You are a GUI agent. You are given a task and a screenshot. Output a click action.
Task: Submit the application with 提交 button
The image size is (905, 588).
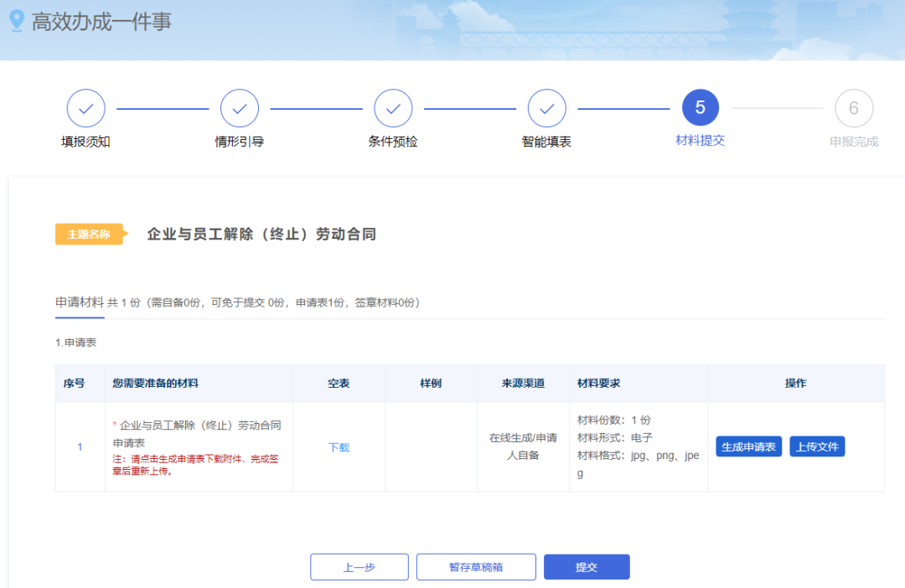coord(587,567)
